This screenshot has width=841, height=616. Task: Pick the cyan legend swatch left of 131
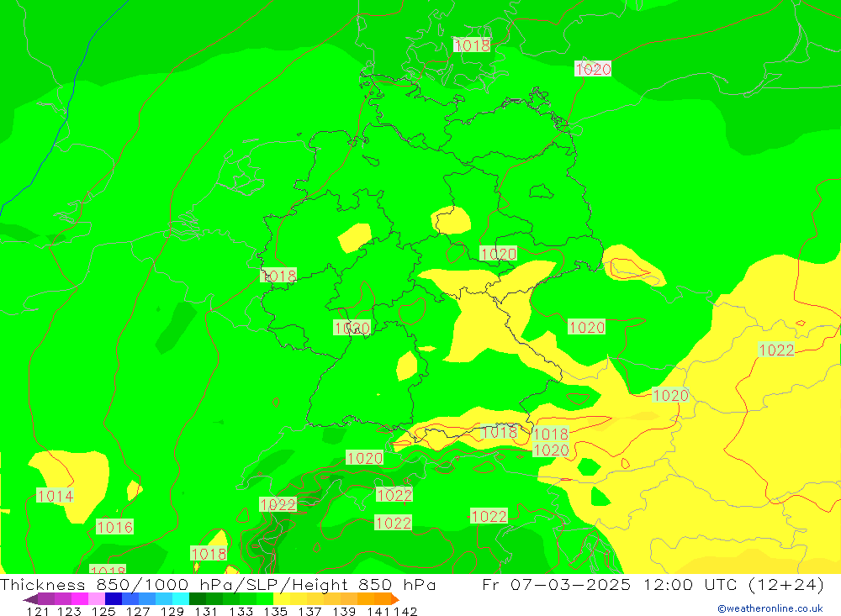coord(181,599)
